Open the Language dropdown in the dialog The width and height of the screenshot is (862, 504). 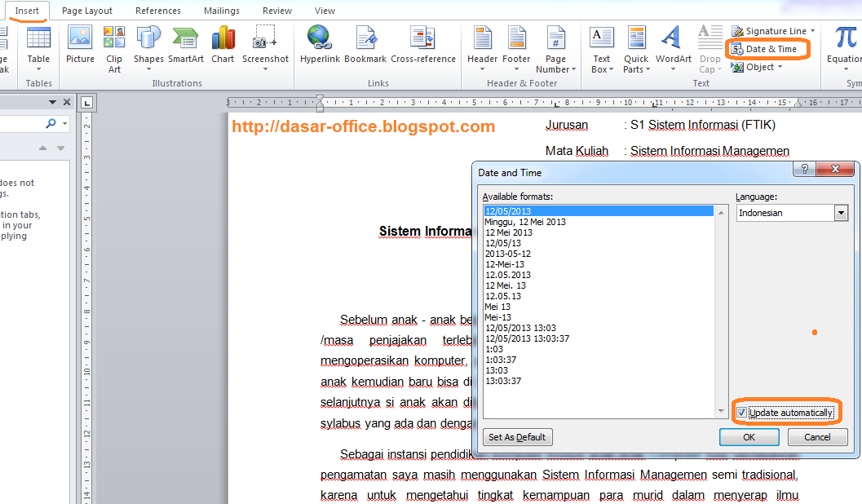coord(841,212)
